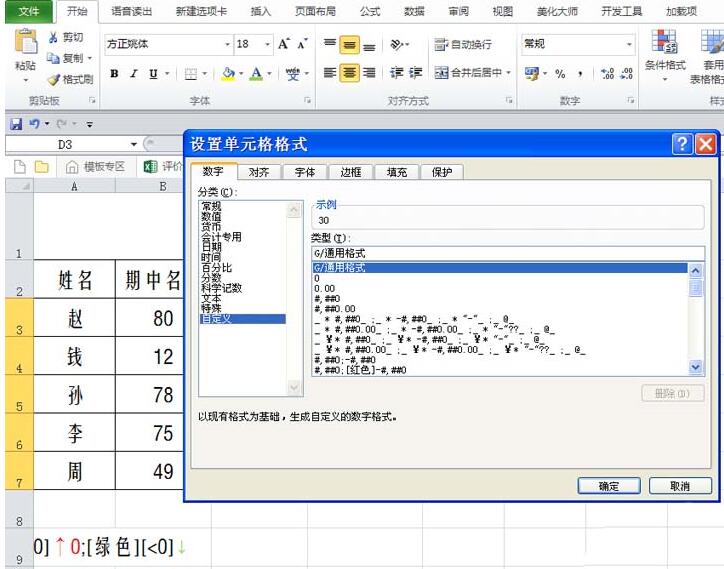
Task: Increase font size with large A icon
Action: click(x=284, y=44)
